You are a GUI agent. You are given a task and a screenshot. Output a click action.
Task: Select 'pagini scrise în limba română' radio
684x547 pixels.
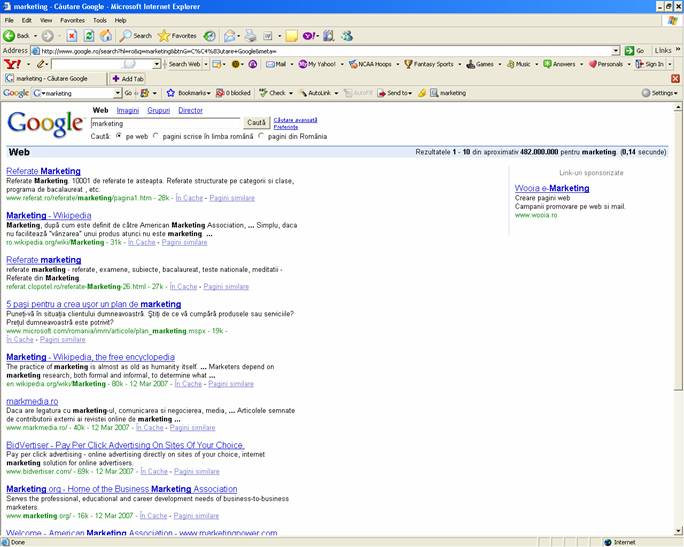point(156,135)
